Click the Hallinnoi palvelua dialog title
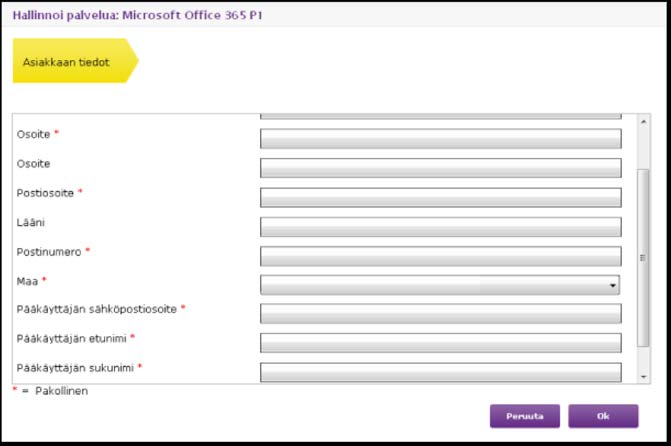 [x=137, y=15]
